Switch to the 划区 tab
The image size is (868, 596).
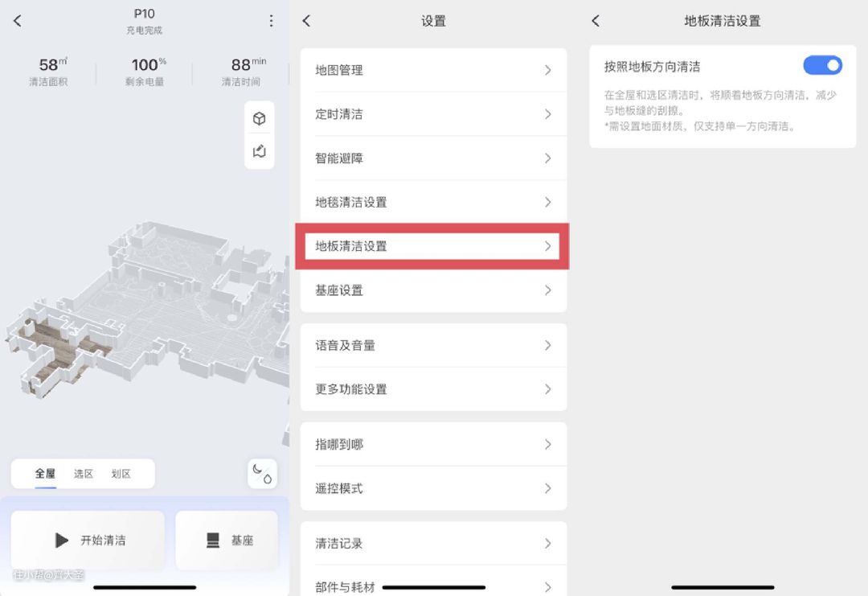tap(121, 474)
